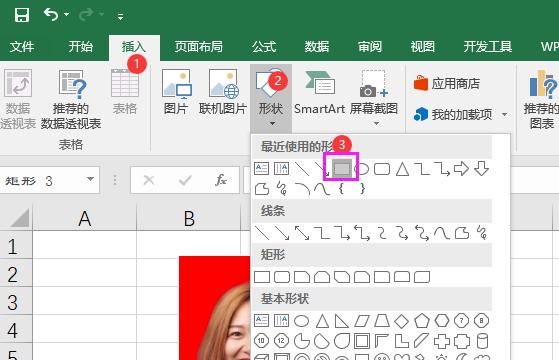Select rounded rectangle under 矩形 section
559x360 pixels.
point(282,277)
